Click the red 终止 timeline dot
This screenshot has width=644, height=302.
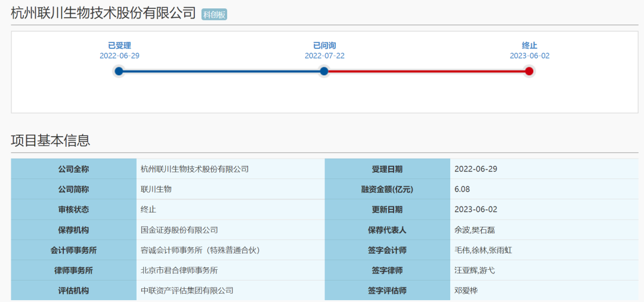[529, 72]
